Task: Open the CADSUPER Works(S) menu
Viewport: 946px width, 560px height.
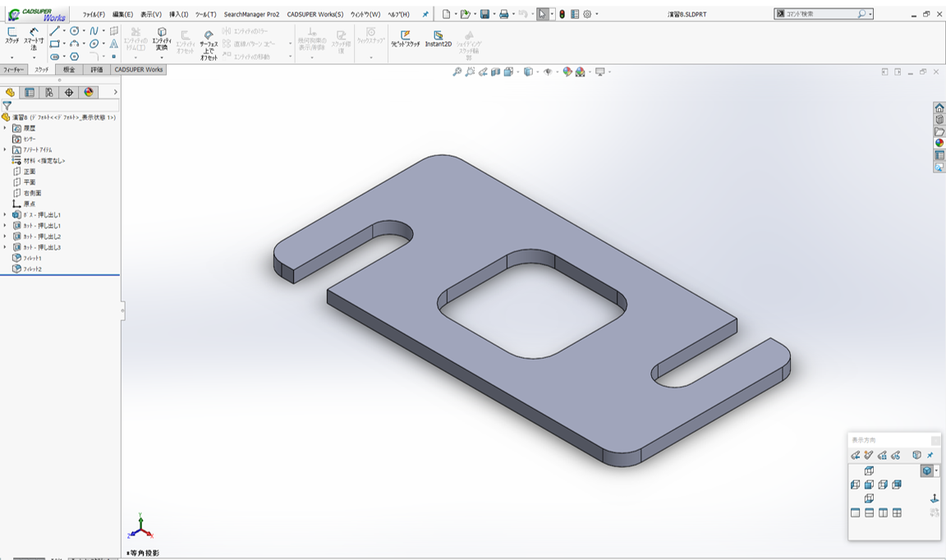Action: 315,15
